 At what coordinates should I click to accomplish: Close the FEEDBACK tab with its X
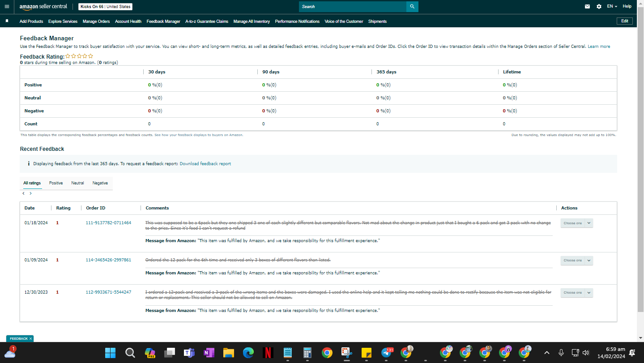[30, 339]
